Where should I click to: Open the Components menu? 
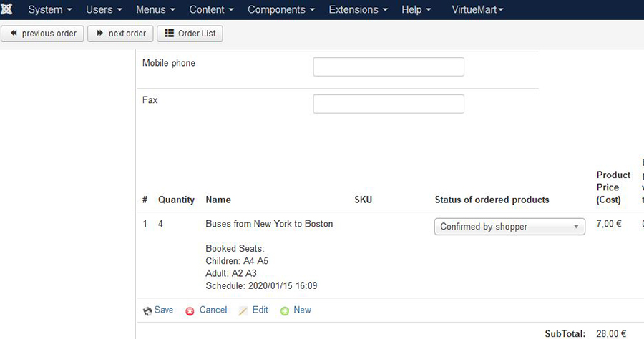tap(280, 10)
